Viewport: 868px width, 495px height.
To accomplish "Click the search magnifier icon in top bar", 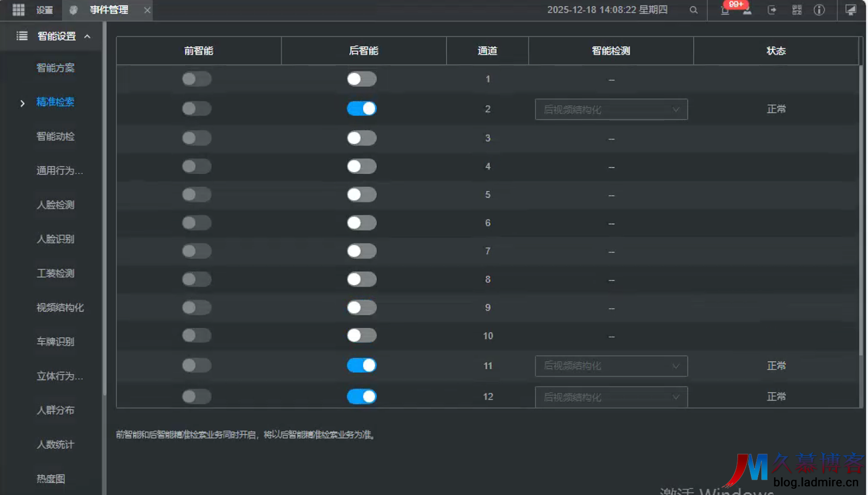I will [693, 10].
